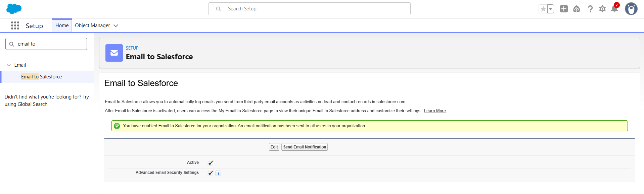This screenshot has width=644, height=194.
Task: Open the Trailhead guidance icon
Action: coord(577,9)
